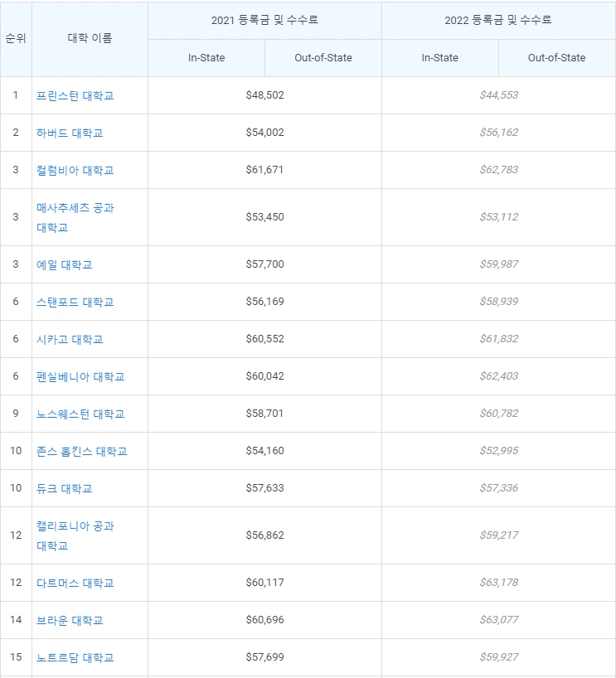Open the 매사추세츠 공과 대학교 link

tap(75, 217)
